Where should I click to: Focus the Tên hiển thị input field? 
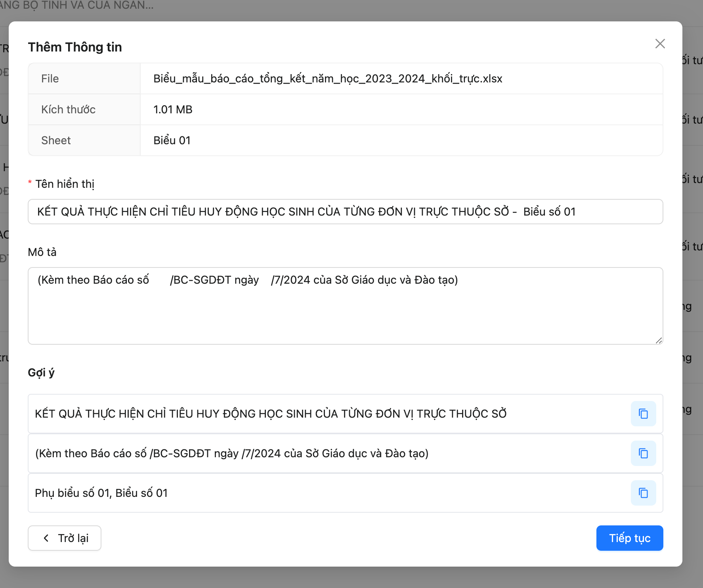345,212
